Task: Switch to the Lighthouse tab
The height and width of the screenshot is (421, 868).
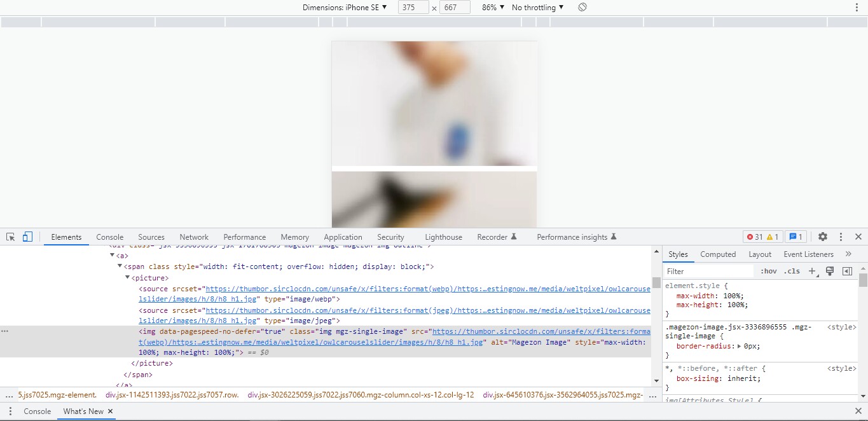Action: (443, 237)
